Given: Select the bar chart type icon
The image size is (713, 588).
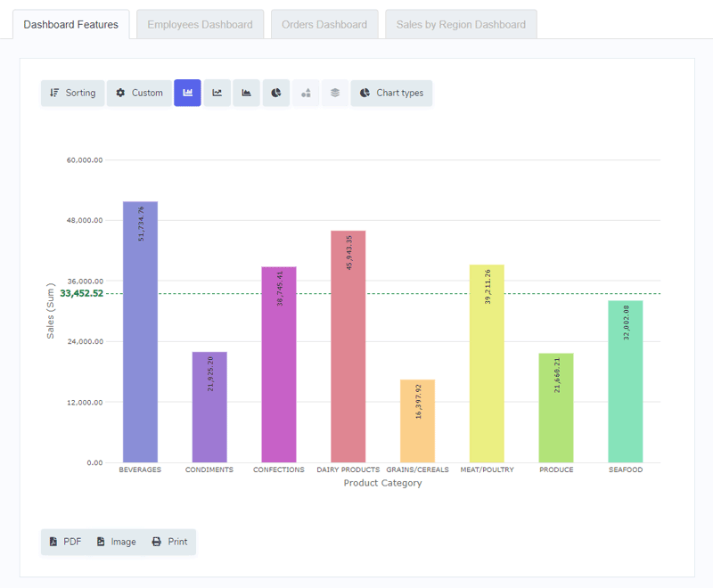Looking at the screenshot, I should pyautogui.click(x=187, y=93).
